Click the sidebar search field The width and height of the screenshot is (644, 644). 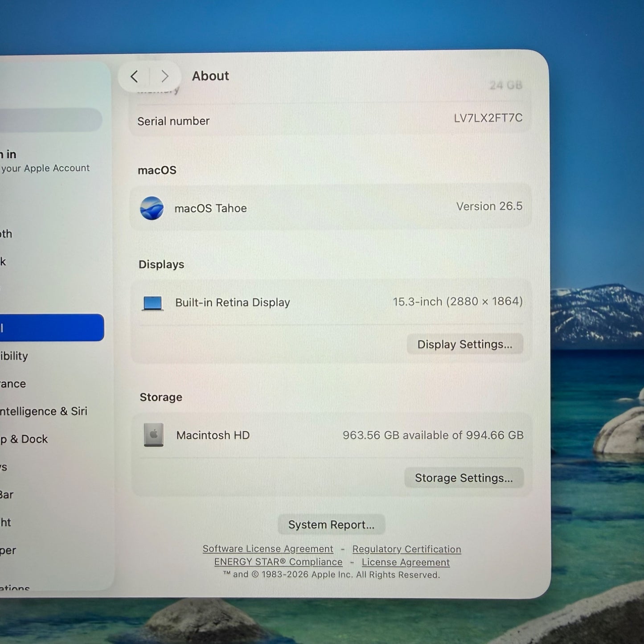coord(51,119)
